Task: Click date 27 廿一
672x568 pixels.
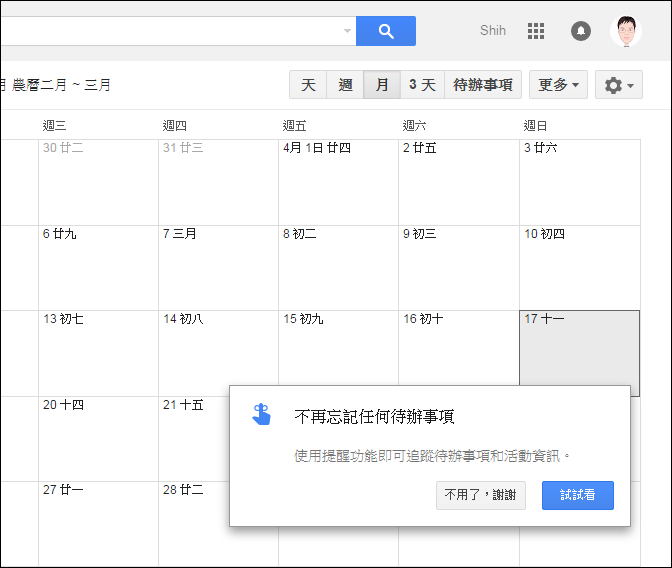Action: click(x=63, y=490)
